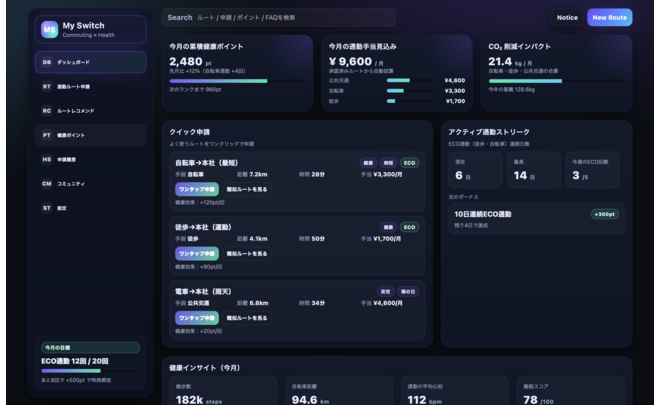The image size is (660, 405).
Task: Click the ECO通勤 12回 / 20回 progress bar
Action: (x=90, y=371)
